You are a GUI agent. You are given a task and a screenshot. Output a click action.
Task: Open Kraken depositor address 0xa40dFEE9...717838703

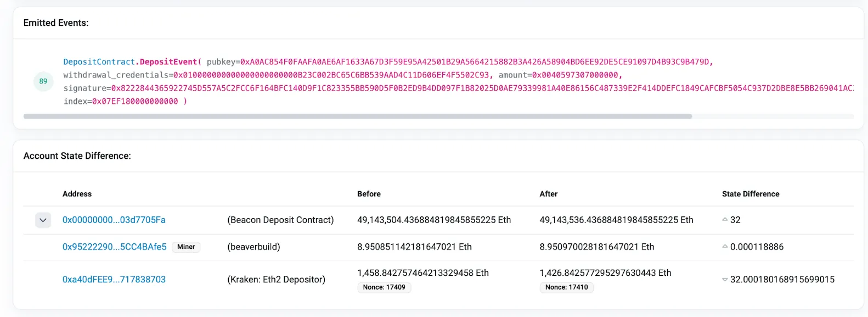pos(114,280)
